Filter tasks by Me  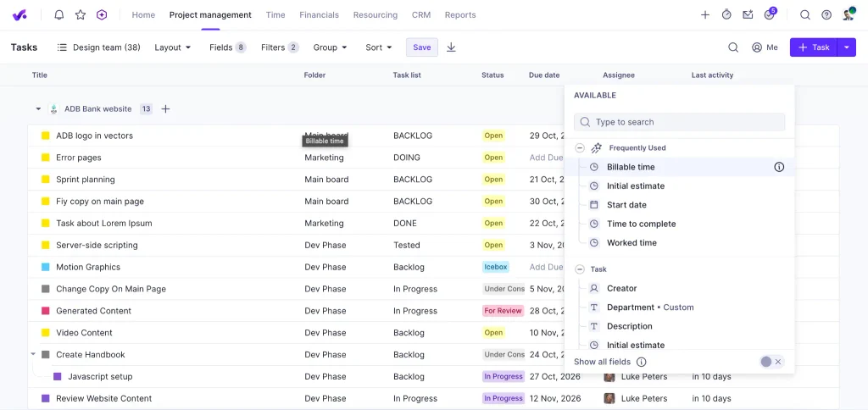(765, 47)
